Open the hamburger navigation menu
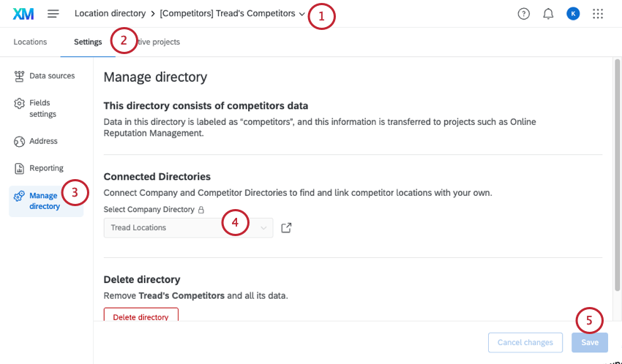 coord(53,14)
